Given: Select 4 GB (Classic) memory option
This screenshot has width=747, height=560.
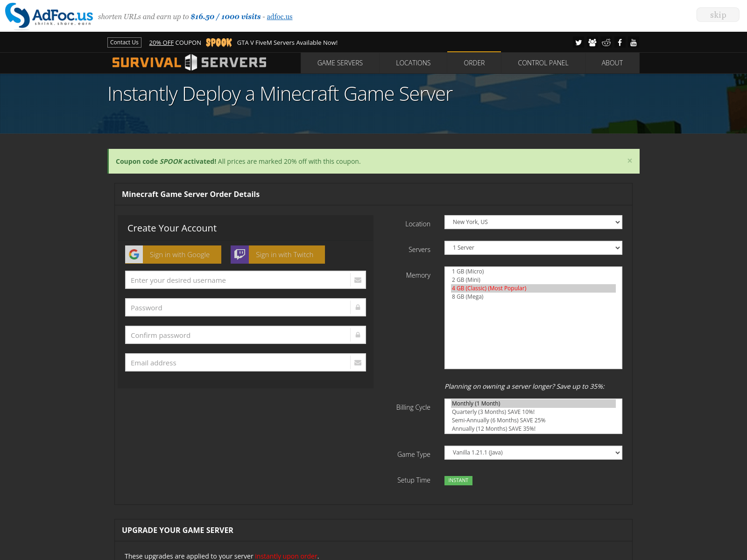Looking at the screenshot, I should pos(533,288).
